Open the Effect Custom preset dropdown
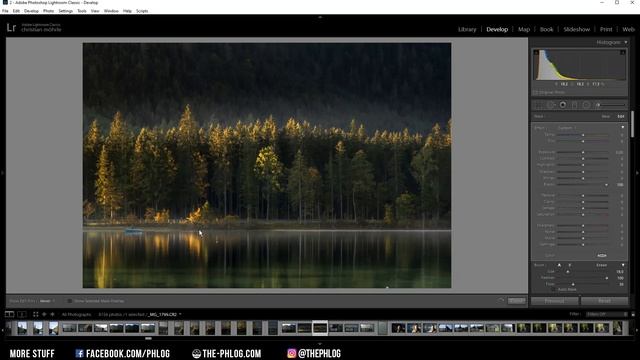 pyautogui.click(x=567, y=128)
